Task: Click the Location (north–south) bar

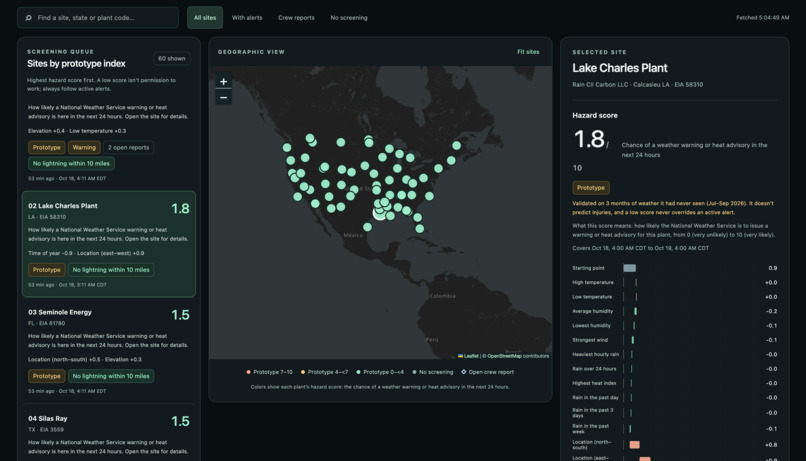Action: coord(634,445)
